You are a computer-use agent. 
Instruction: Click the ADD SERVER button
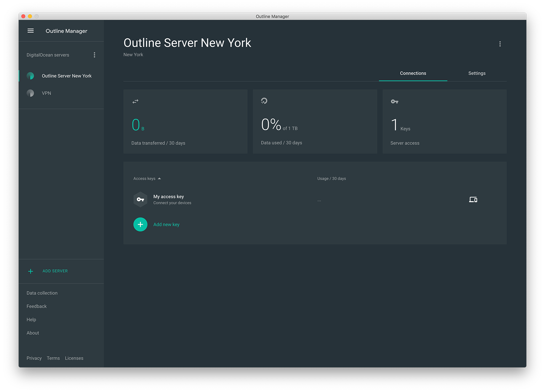click(x=55, y=271)
